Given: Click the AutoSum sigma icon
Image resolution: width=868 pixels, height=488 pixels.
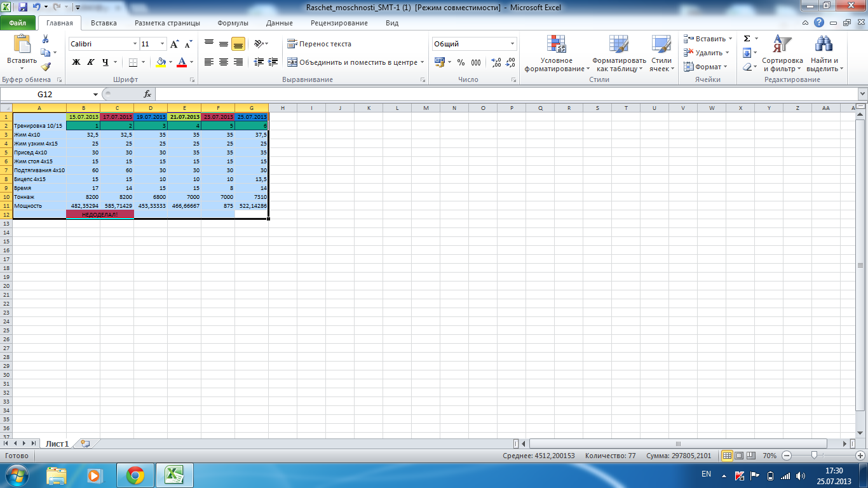Looking at the screenshot, I should [747, 39].
